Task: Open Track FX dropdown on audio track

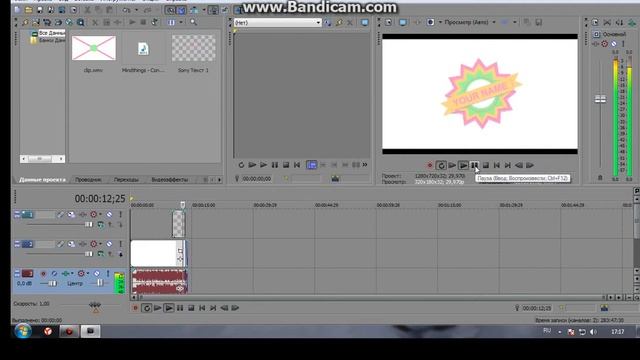Action: tap(72, 273)
